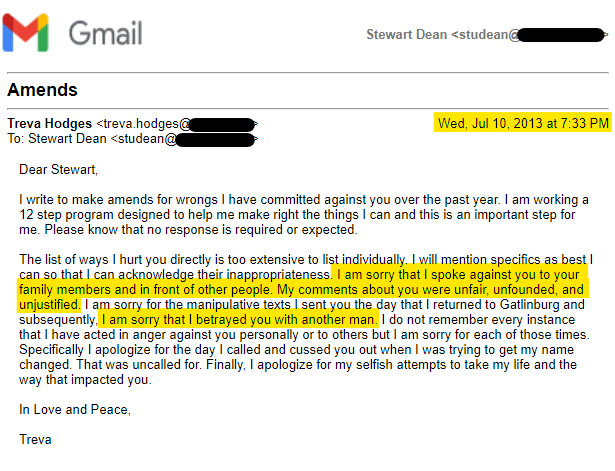Viewport: 615px width, 471px height.
Task: Click highlighted word unjustified
Action: (48, 303)
